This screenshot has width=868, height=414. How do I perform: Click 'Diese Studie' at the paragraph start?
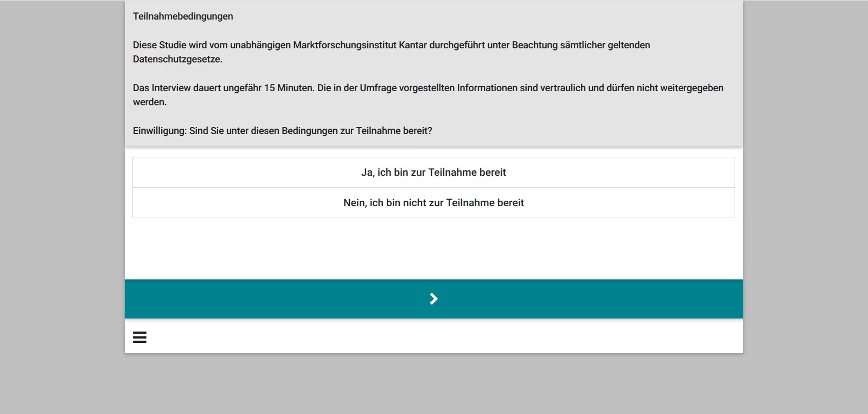click(x=159, y=45)
